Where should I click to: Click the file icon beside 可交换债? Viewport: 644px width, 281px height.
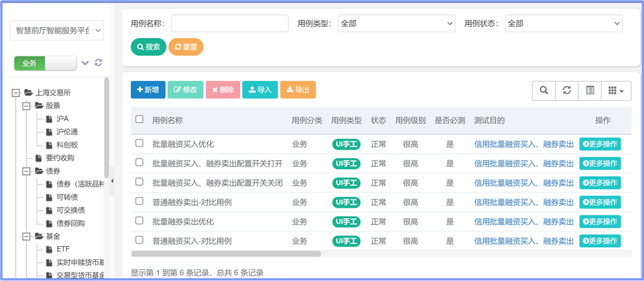point(50,210)
